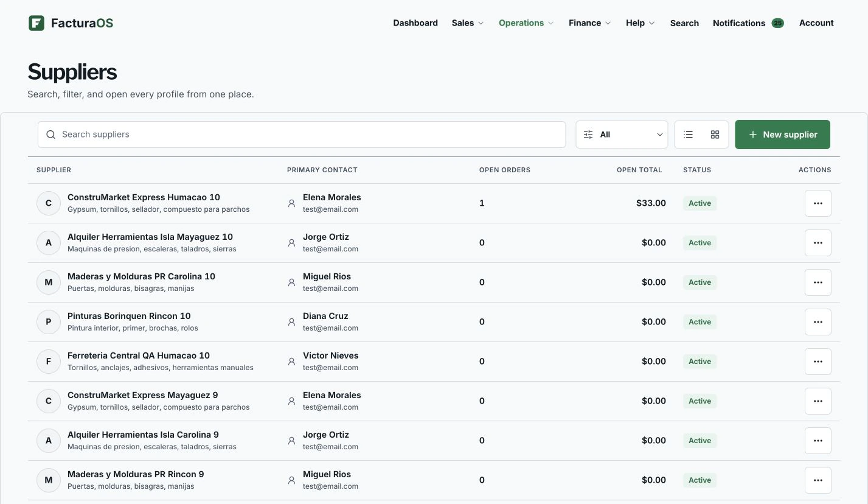Click the C avatar of ConstruMarket Express Mayaguez 9
The height and width of the screenshot is (504, 868).
click(x=49, y=401)
